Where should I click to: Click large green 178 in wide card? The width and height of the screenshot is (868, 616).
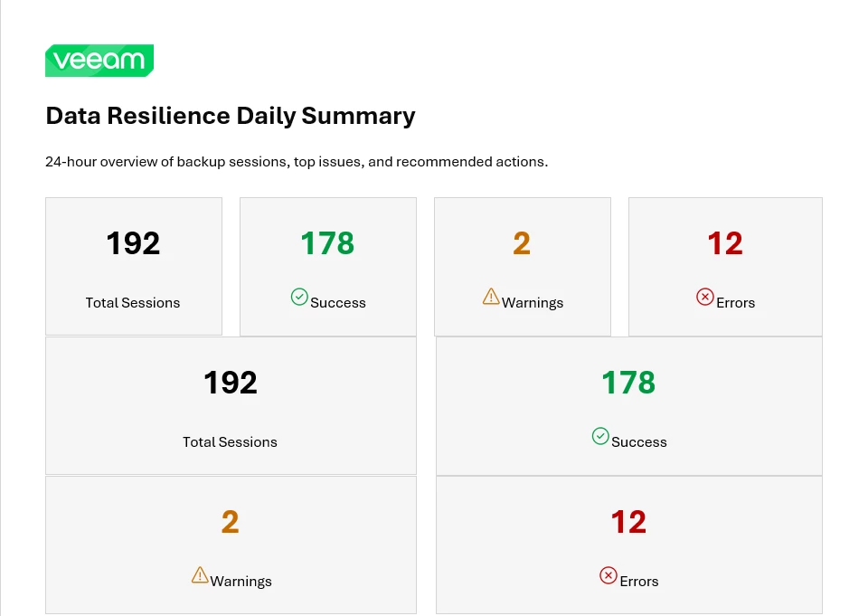pyautogui.click(x=629, y=383)
